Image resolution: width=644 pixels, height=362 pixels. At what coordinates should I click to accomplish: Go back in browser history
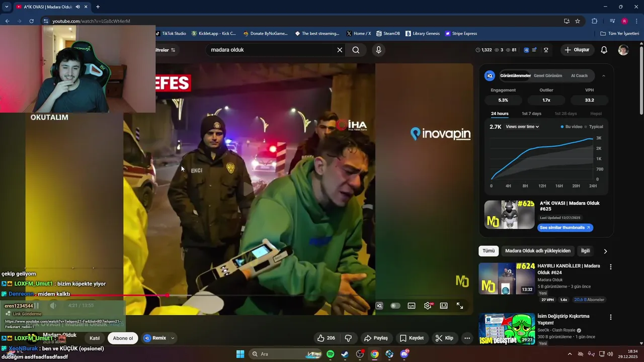pos(8,21)
